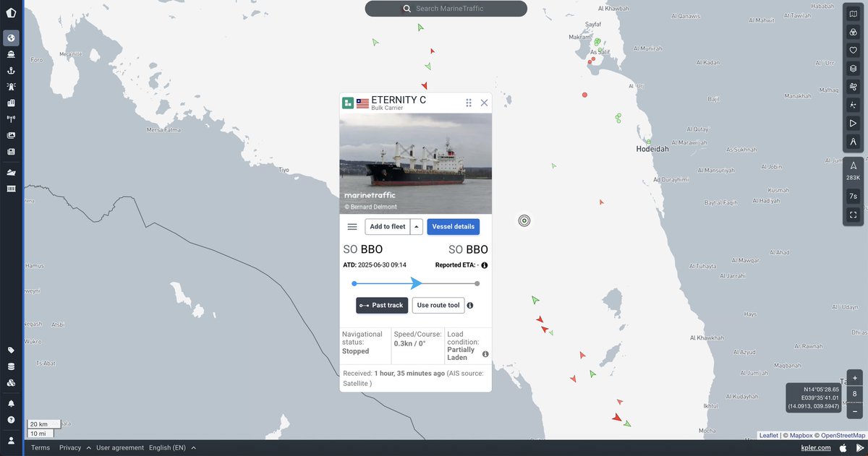Open the Leaflet attribution link
The width and height of the screenshot is (868, 456).
[768, 435]
